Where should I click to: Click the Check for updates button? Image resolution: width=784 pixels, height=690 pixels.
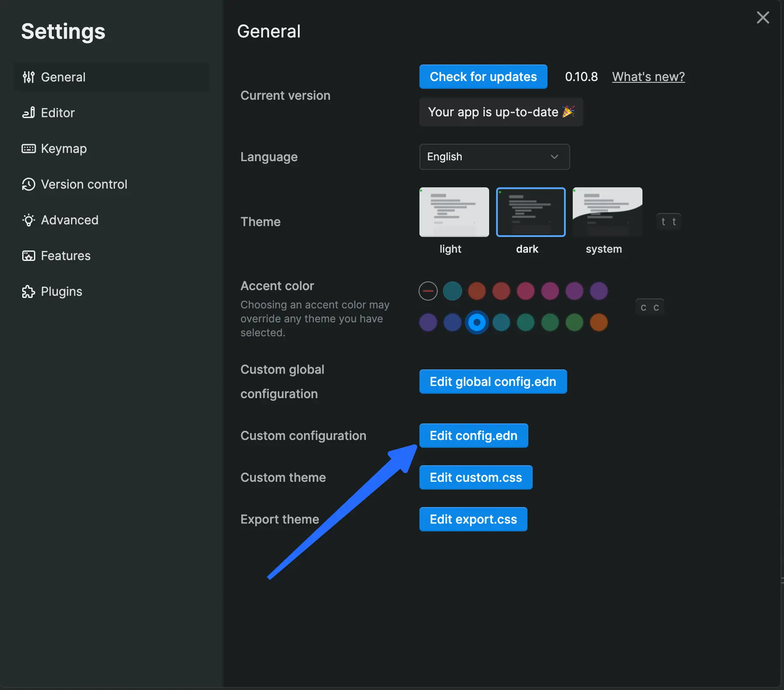point(483,77)
